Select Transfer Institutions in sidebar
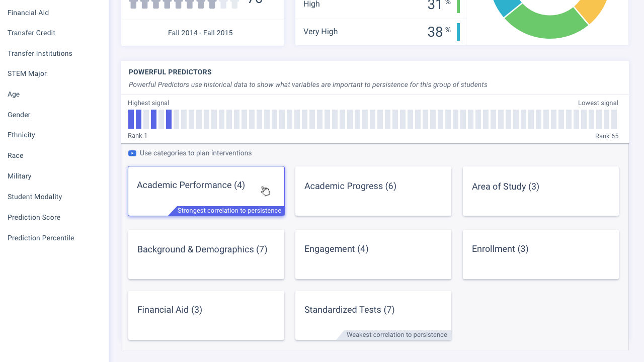This screenshot has height=362, width=644. pos(40,53)
